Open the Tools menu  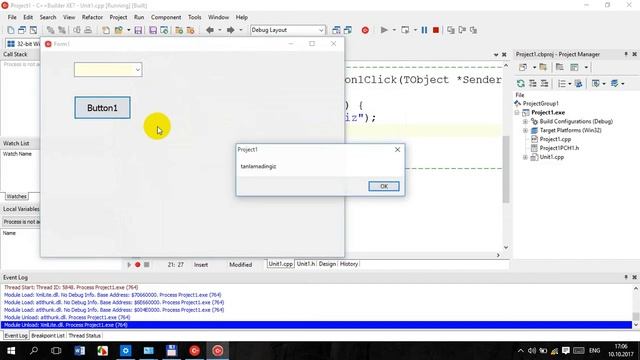click(195, 17)
